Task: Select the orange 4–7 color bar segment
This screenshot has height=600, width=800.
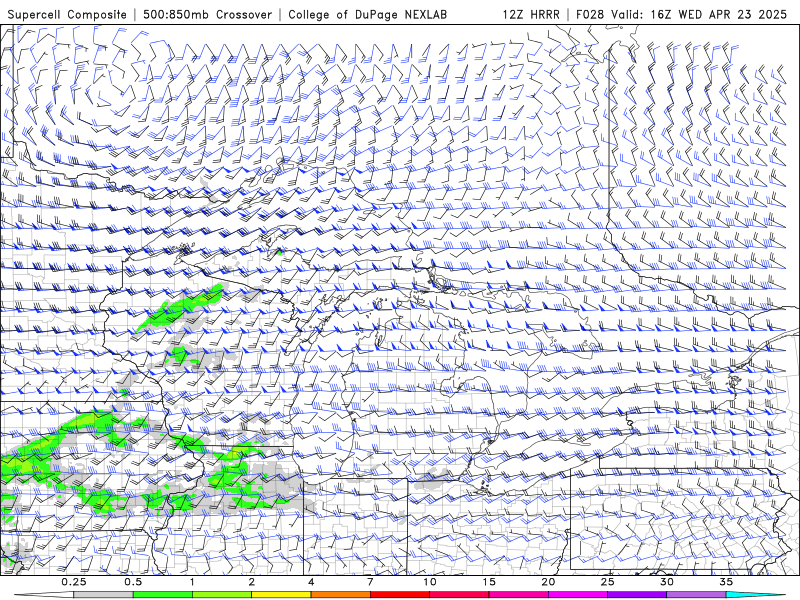Action: (x=340, y=595)
